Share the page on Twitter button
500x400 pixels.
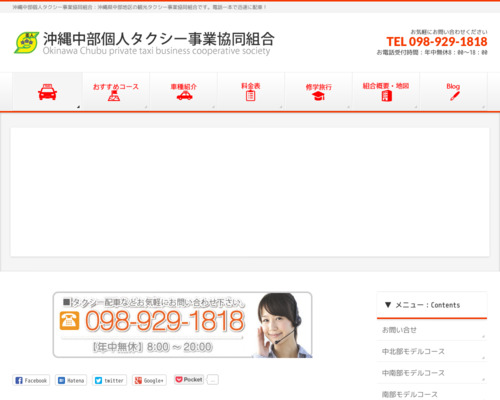point(109,380)
